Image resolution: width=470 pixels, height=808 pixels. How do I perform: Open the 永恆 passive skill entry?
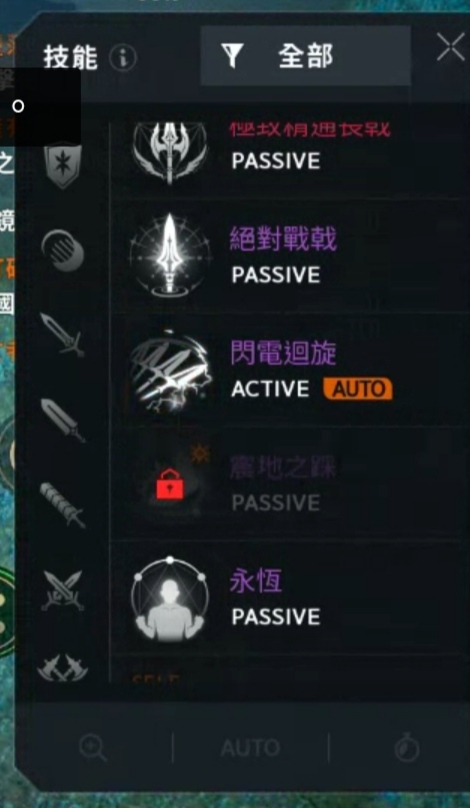pyautogui.click(x=289, y=598)
